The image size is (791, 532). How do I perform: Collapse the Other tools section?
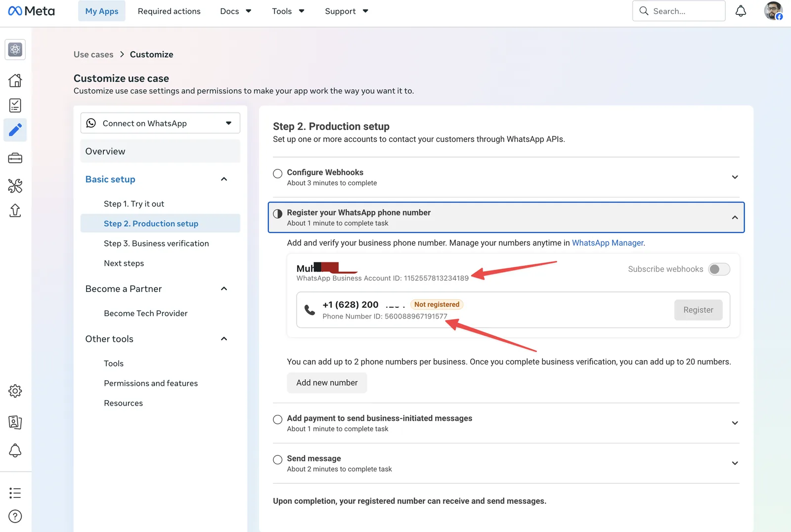[x=224, y=339]
